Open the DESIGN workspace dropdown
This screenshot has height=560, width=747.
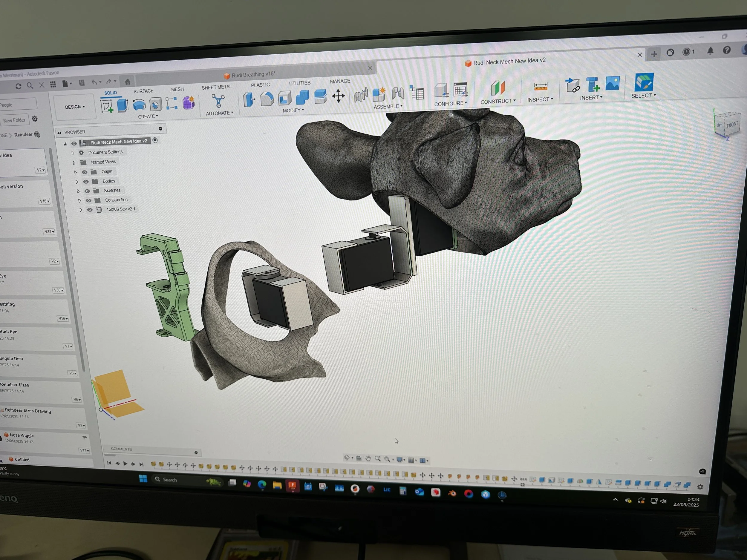coord(75,107)
